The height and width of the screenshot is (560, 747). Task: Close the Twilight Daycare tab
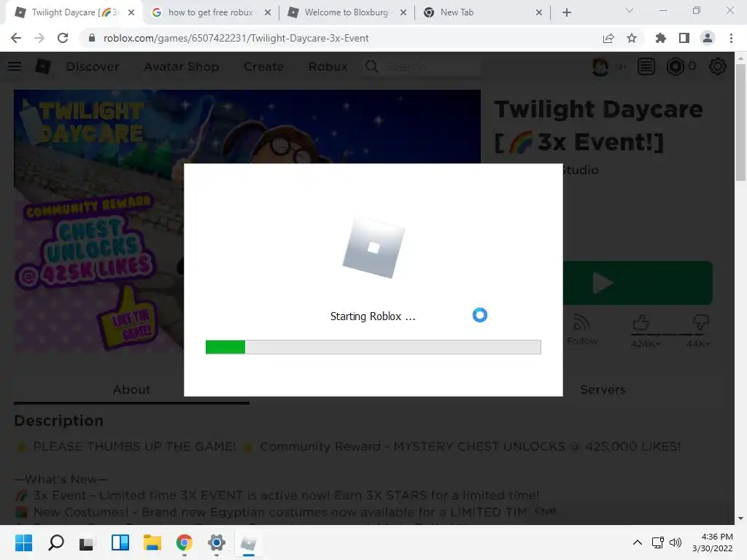pyautogui.click(x=131, y=12)
